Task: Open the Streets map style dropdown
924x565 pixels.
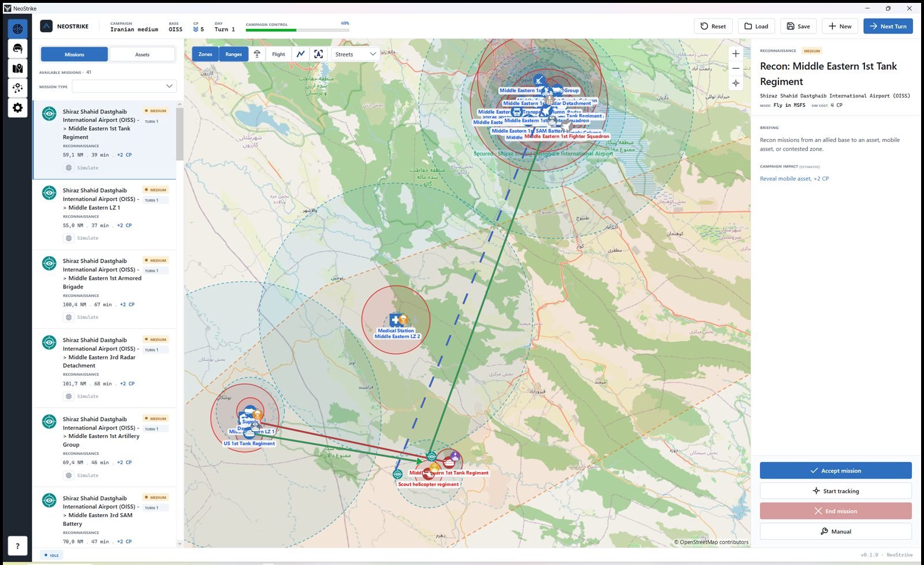Action: [355, 54]
